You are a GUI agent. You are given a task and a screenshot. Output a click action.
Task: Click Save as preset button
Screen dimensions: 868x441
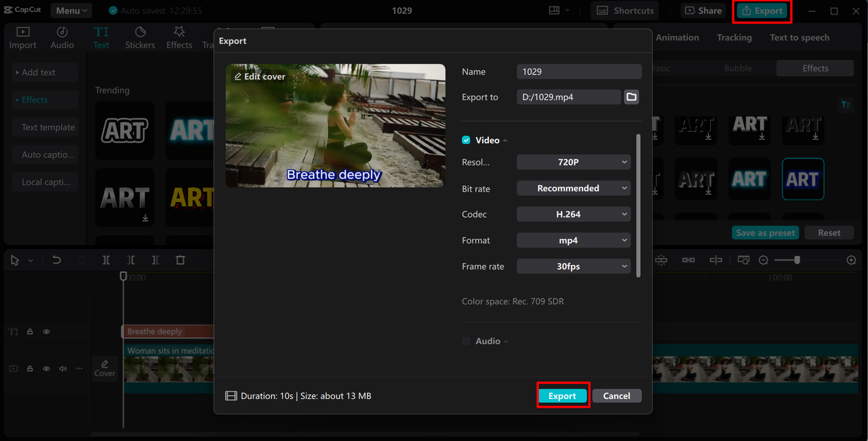coord(766,232)
